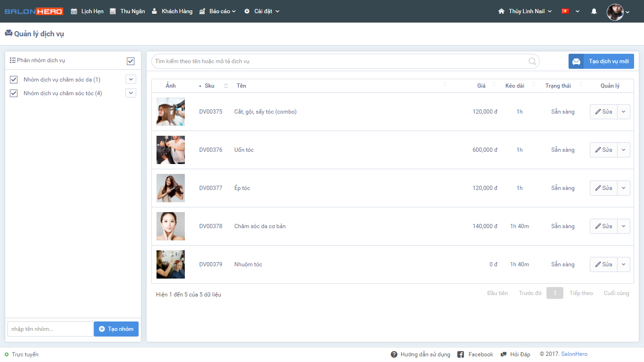Image resolution: width=644 pixels, height=362 pixels.
Task: Uncheck Nhóm dịch vụ chăm sóc da
Action: click(14, 80)
